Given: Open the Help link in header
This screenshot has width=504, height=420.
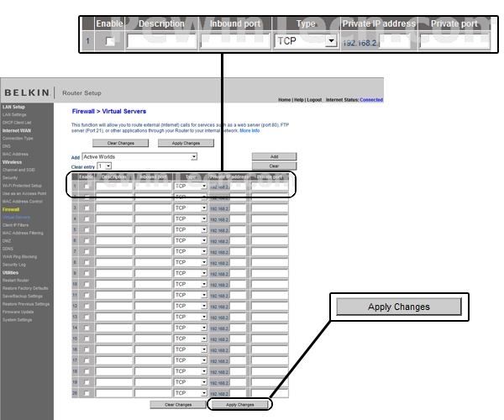Looking at the screenshot, I should [x=299, y=100].
